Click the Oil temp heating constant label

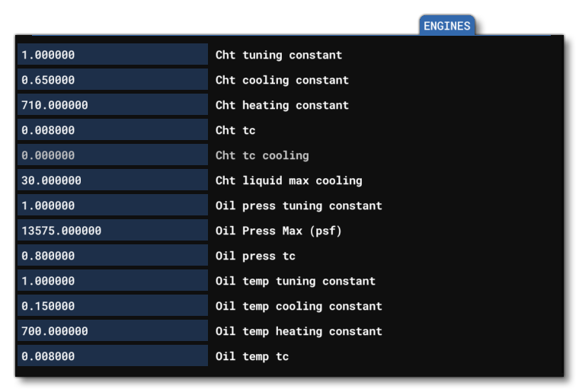tap(299, 331)
